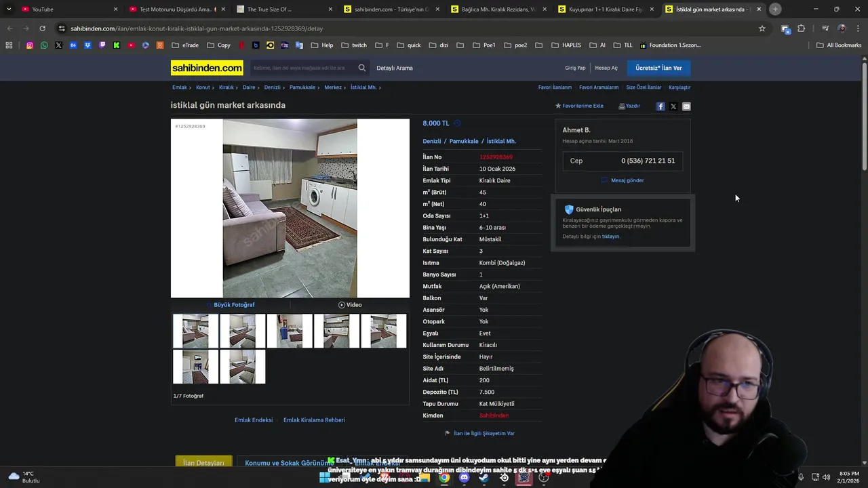Screen dimensions: 868x488
Task: Click the info icon next to 8.000 TL
Action: pyautogui.click(x=457, y=123)
